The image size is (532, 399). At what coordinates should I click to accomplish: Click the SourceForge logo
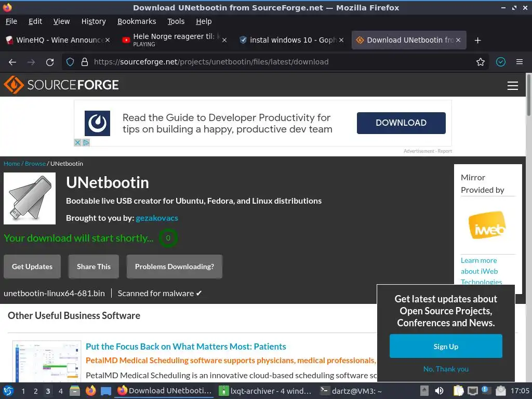[x=61, y=85]
